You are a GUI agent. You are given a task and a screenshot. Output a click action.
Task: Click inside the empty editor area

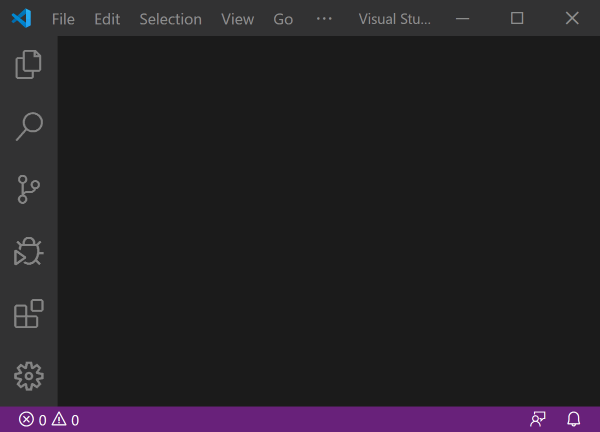329,221
